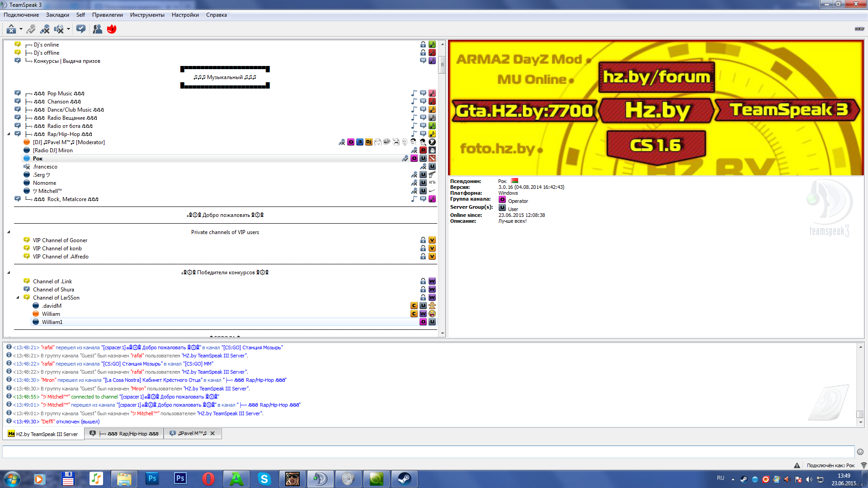Click the scroll-down arrow of channel tree

click(443, 333)
